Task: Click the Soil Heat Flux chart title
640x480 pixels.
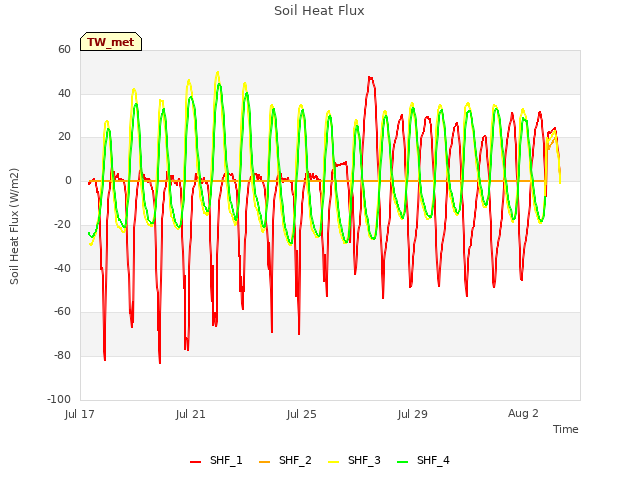Action: click(x=319, y=11)
